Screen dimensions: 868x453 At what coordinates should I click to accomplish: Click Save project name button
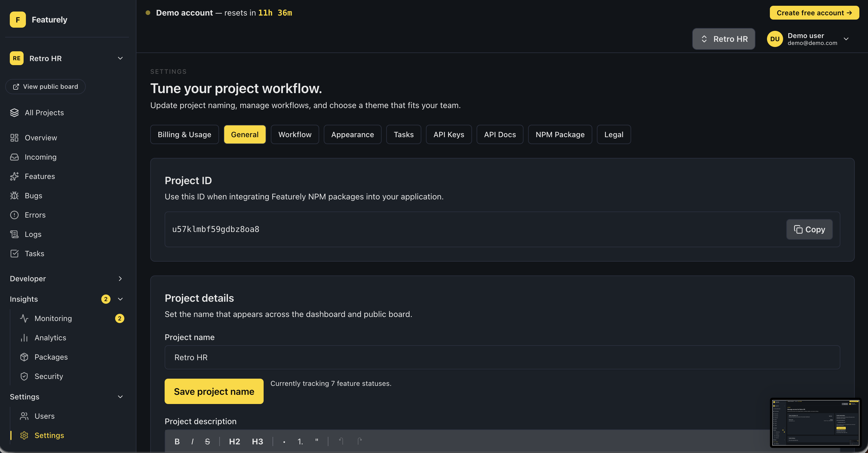tap(214, 391)
